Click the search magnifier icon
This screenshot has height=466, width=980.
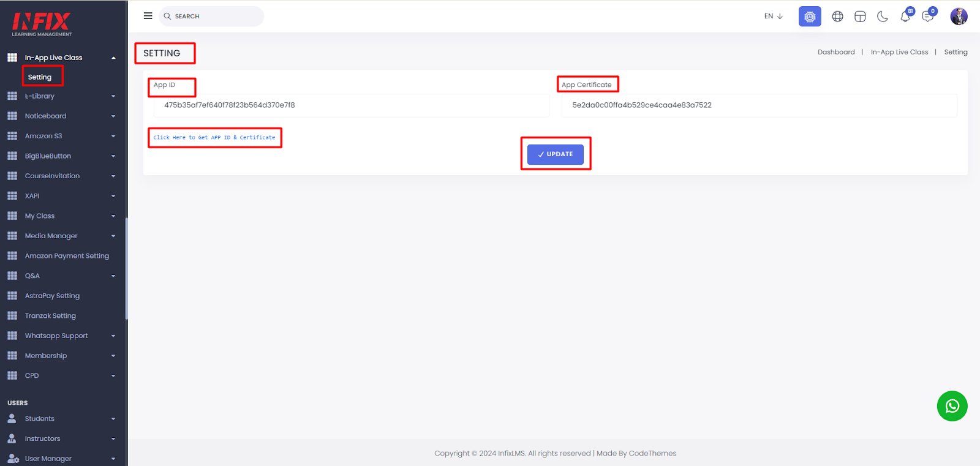167,17
